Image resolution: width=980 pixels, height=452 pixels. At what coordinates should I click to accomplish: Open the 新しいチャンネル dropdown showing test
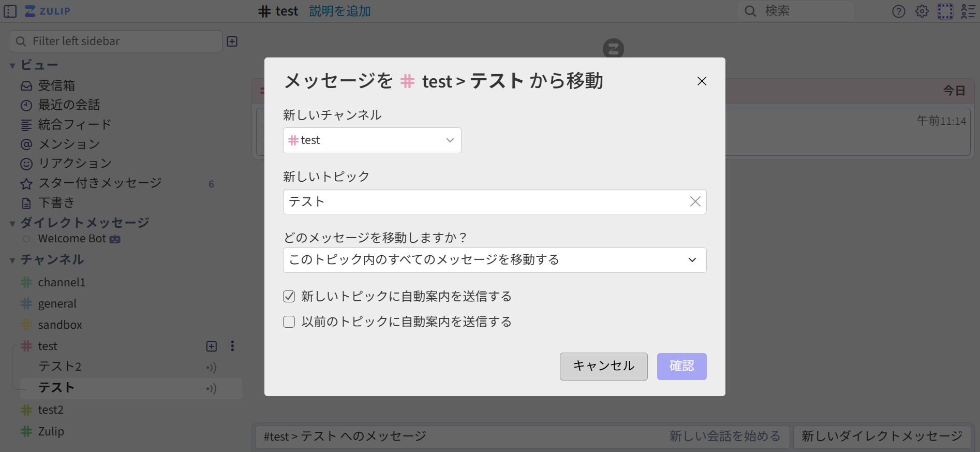point(372,140)
